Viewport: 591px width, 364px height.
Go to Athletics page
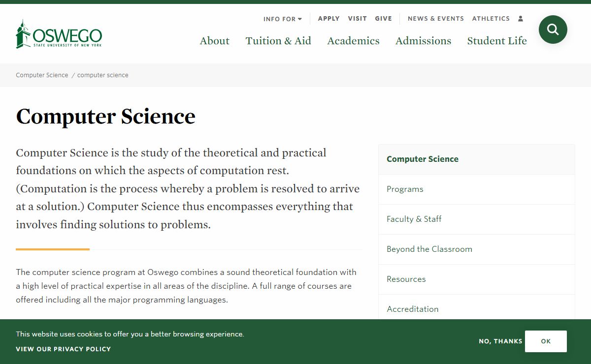(x=491, y=19)
